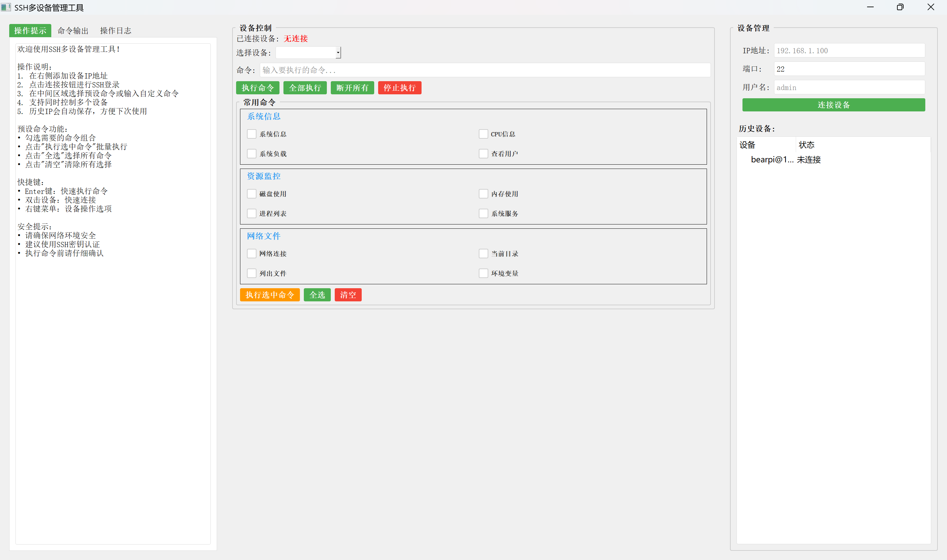
Task: Click the orange 执行选中命令 button
Action: [270, 295]
